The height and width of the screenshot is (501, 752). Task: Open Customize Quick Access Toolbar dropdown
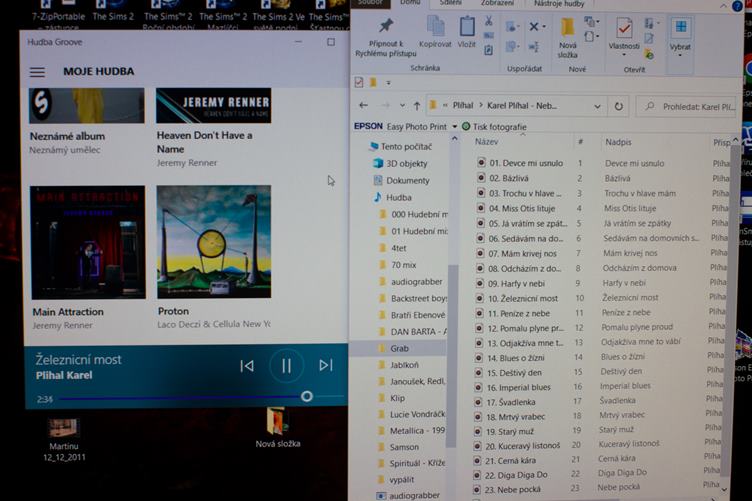tap(388, 83)
